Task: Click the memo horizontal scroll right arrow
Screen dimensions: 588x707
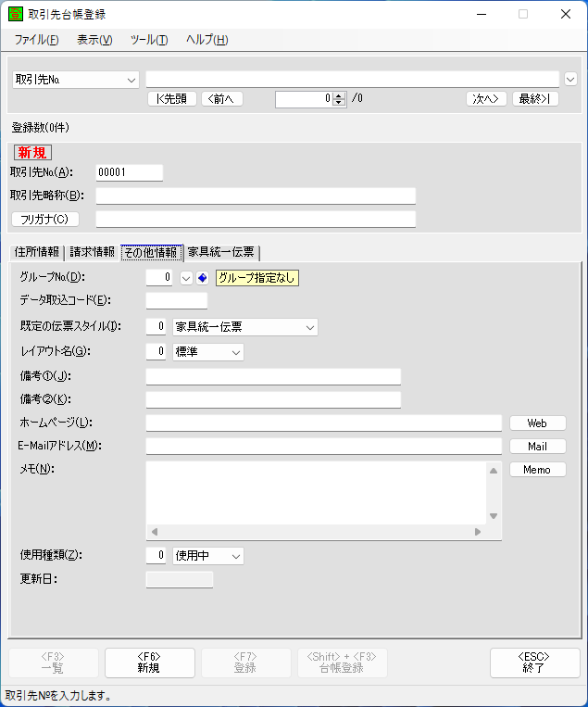Action: coord(478,532)
